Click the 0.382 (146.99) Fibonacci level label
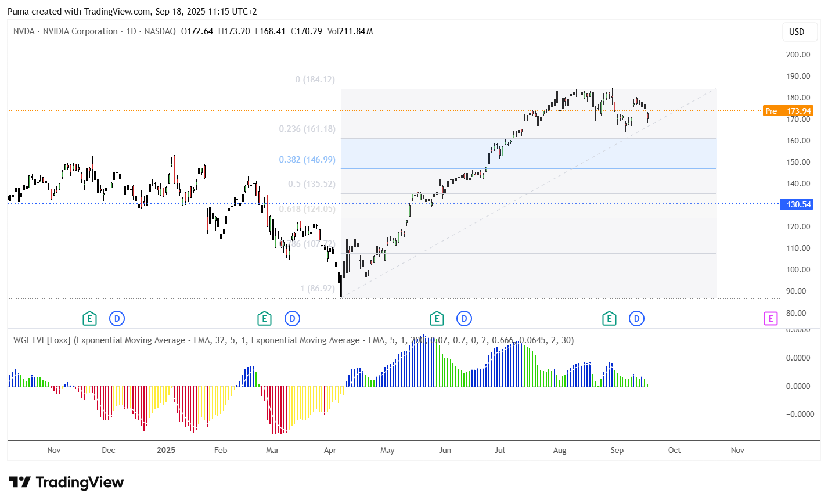The width and height of the screenshot is (828, 504). coord(307,160)
